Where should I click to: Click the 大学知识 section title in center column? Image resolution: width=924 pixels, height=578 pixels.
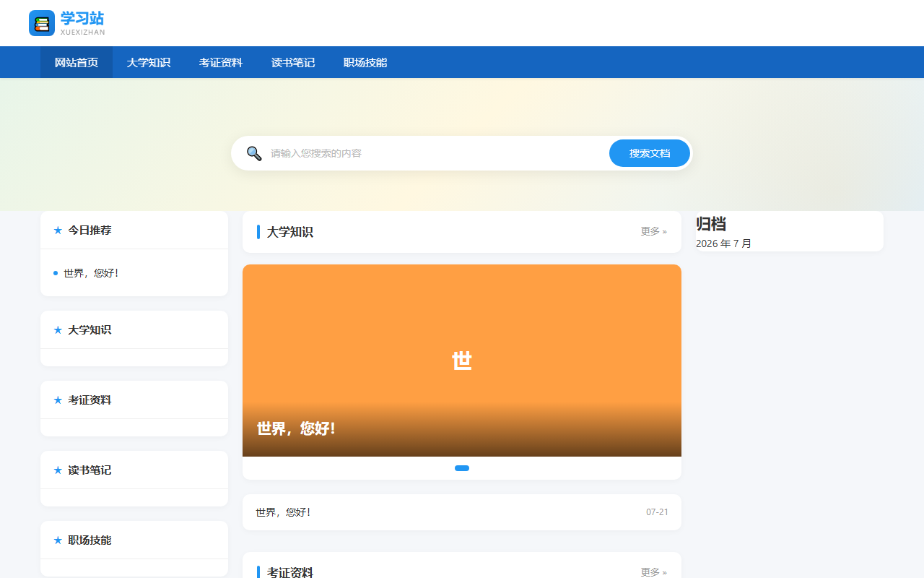290,232
